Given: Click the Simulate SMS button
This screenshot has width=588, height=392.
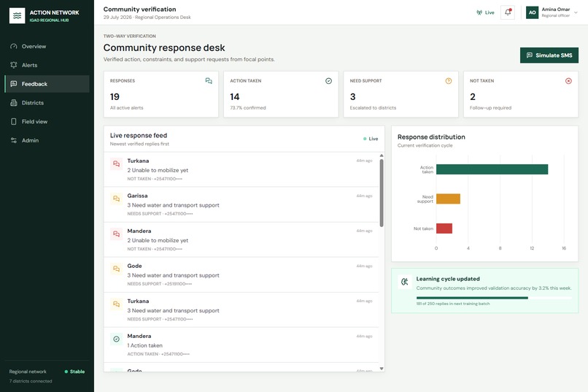Looking at the screenshot, I should (549, 55).
